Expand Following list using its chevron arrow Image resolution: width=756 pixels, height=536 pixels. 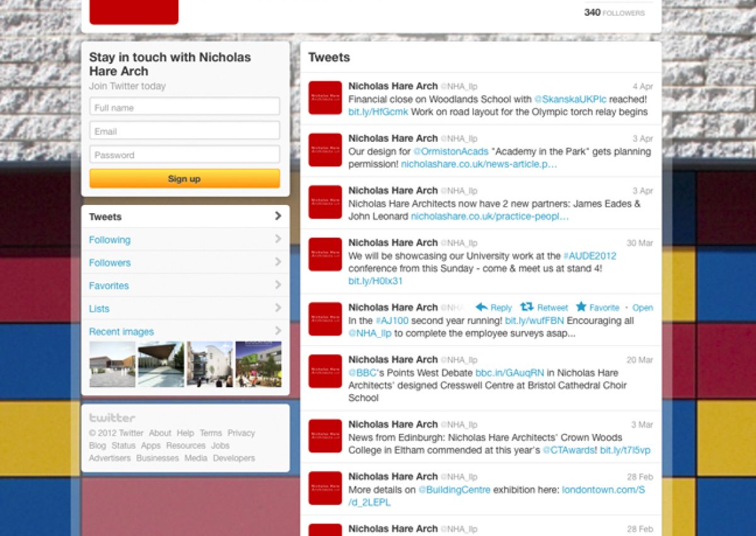pyautogui.click(x=278, y=239)
